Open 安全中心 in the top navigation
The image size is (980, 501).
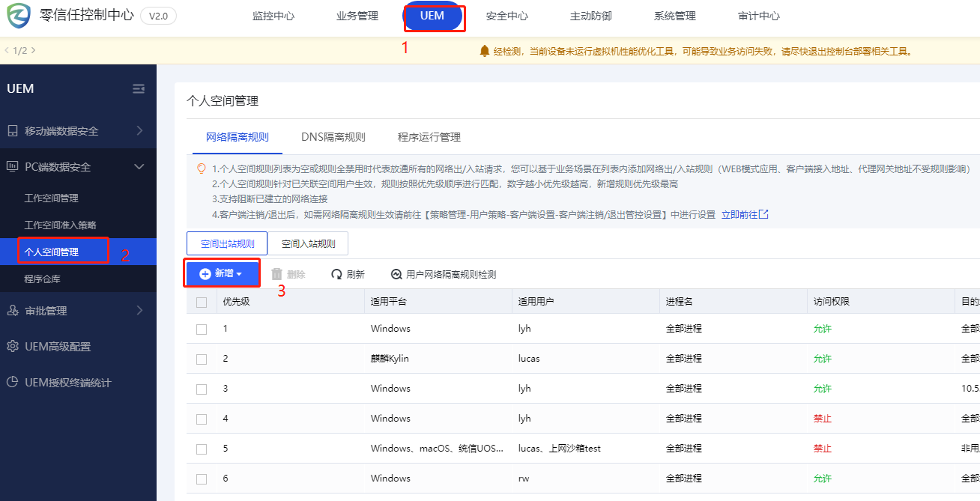pyautogui.click(x=506, y=16)
